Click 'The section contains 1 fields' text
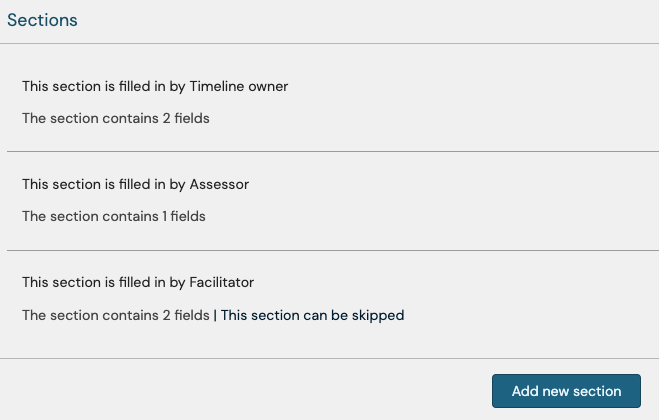Viewport: 659px width, 420px height. click(114, 215)
